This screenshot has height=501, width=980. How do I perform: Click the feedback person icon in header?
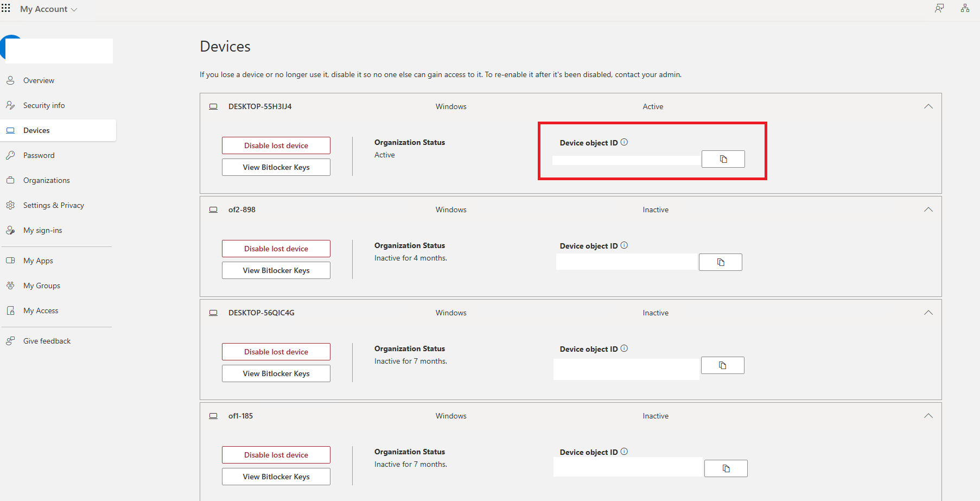click(x=939, y=8)
